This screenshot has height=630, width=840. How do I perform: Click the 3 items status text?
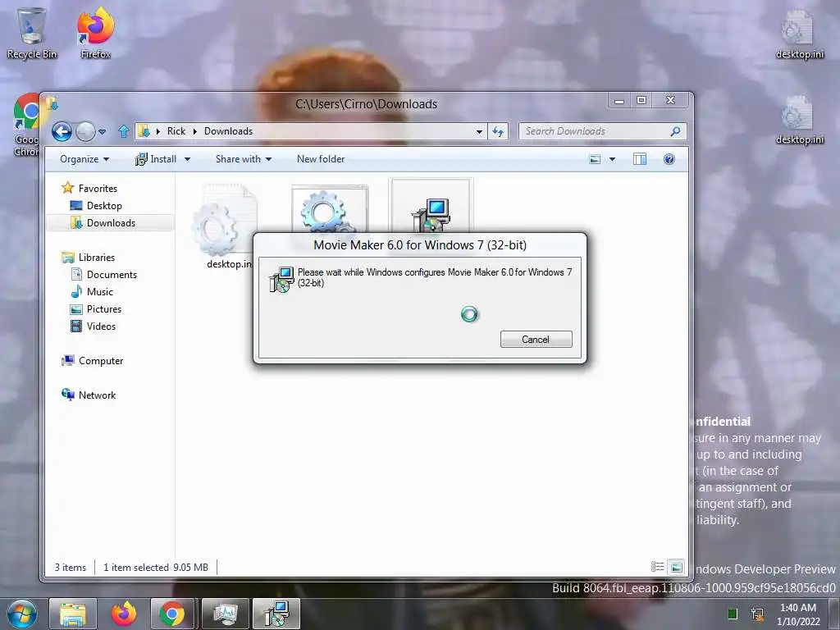coord(71,568)
